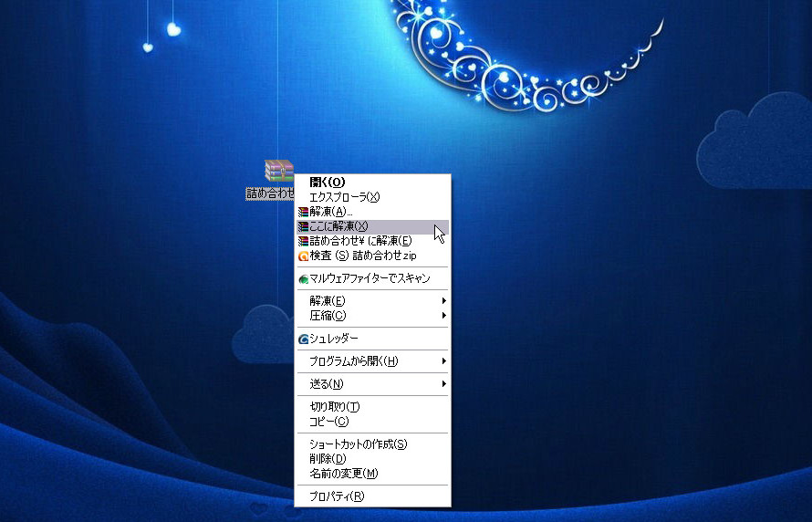
Task: Open the 詰め合わせ zip archive icon on desktop
Action: pyautogui.click(x=279, y=172)
